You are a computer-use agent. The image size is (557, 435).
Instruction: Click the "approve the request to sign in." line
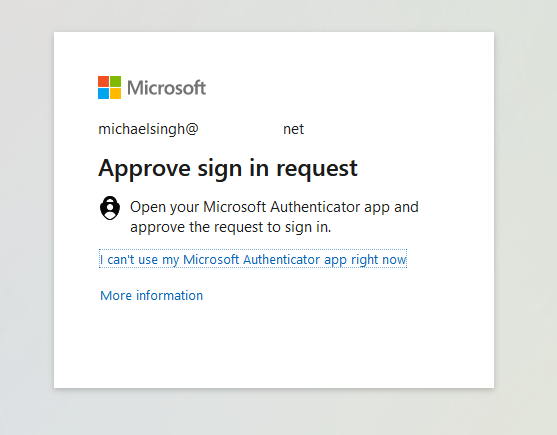231,227
